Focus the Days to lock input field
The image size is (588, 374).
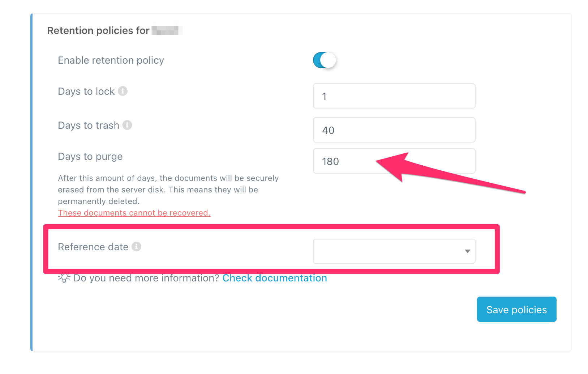coord(394,96)
